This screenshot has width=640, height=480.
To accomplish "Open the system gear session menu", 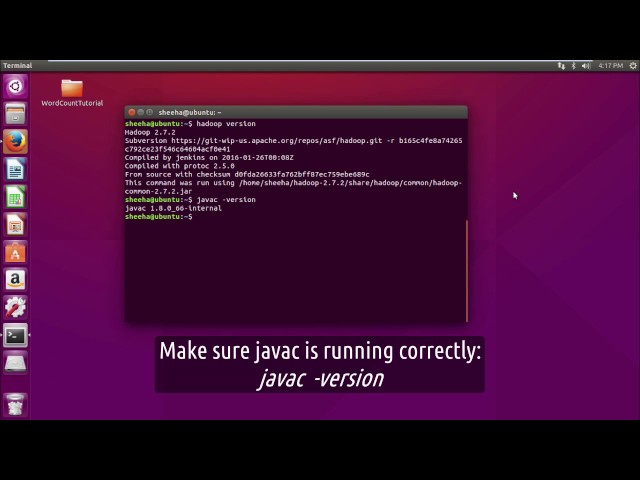I will 633,66.
